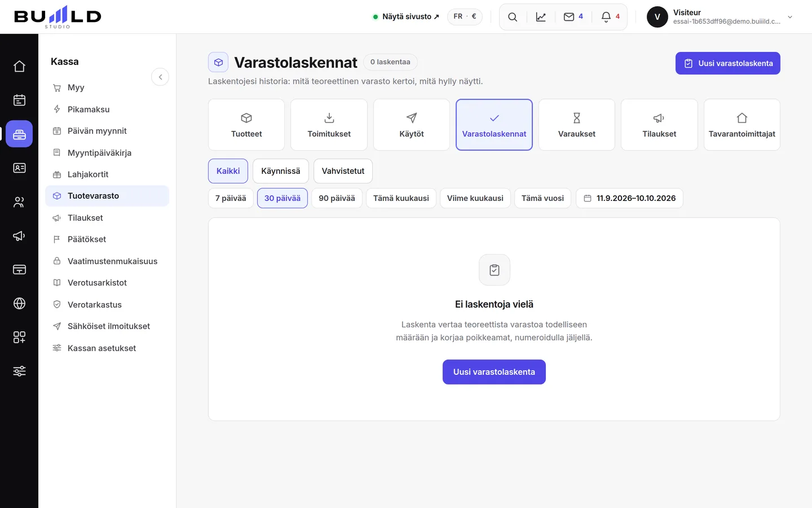Select the Viime kuukausi period filter

coord(475,198)
